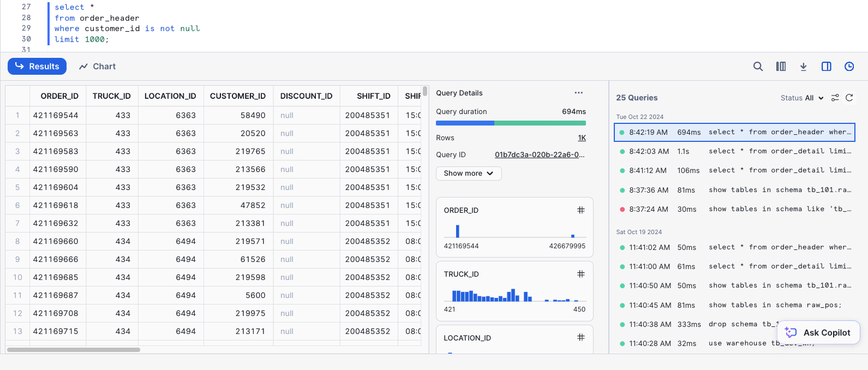This screenshot has height=370, width=868.
Task: Open the column selector icon
Action: point(781,67)
